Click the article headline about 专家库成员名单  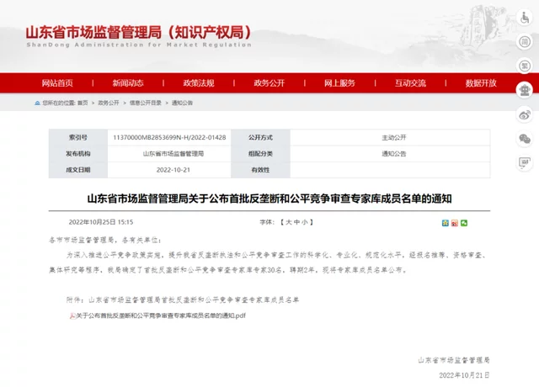(269, 199)
